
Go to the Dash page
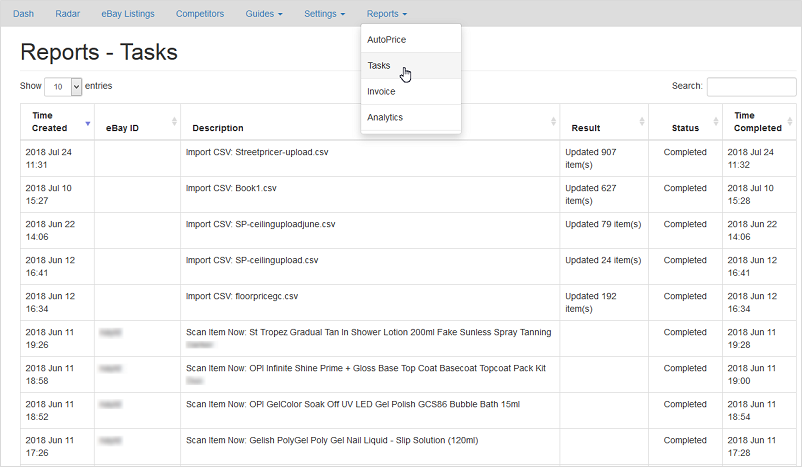tap(23, 14)
